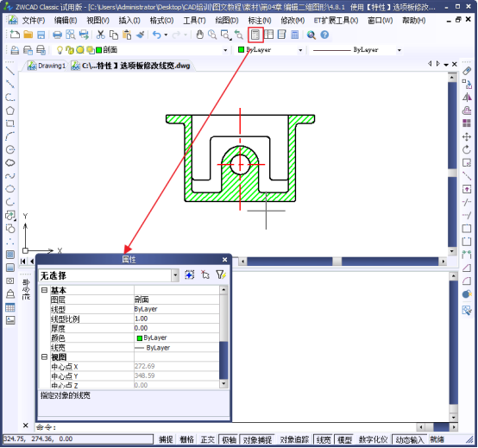Click the Save disk icon
The image size is (478, 448).
41,35
